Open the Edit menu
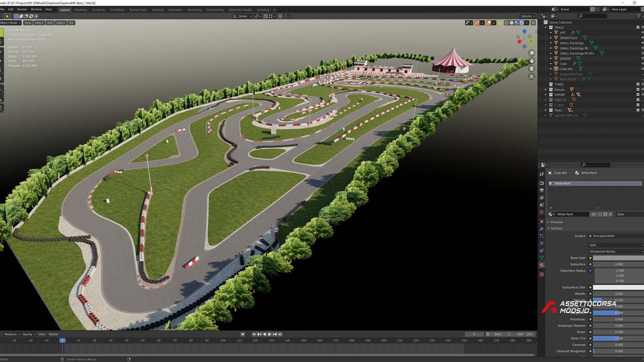The image size is (644, 362). coord(10,9)
